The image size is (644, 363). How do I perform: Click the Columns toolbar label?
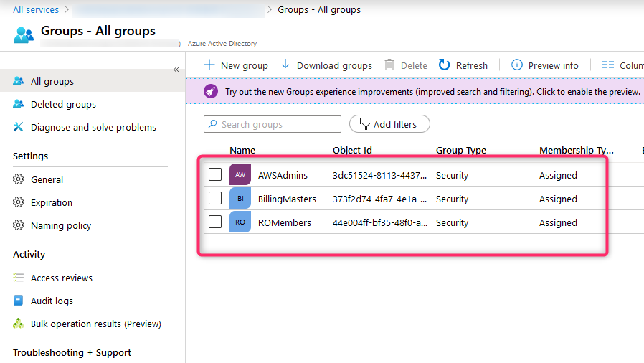(x=632, y=66)
